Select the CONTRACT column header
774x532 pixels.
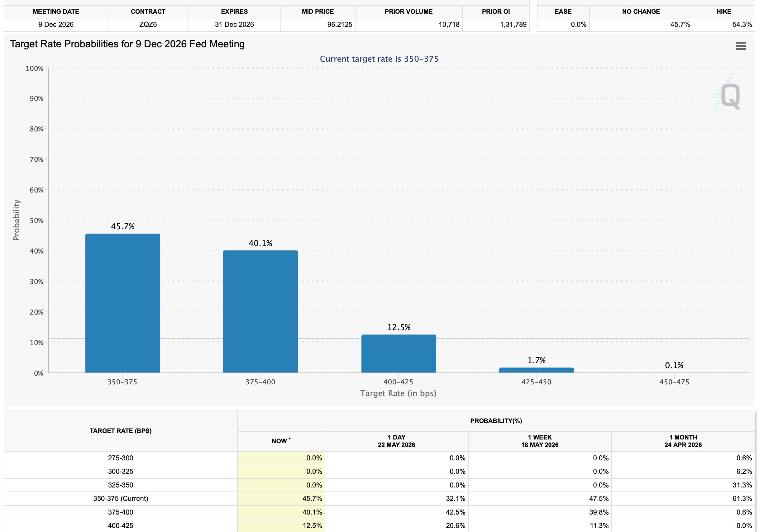click(x=148, y=12)
